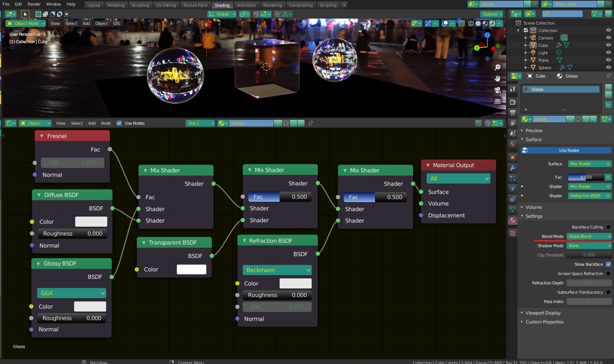Open the Shadow Mode None dropdown

click(589, 246)
